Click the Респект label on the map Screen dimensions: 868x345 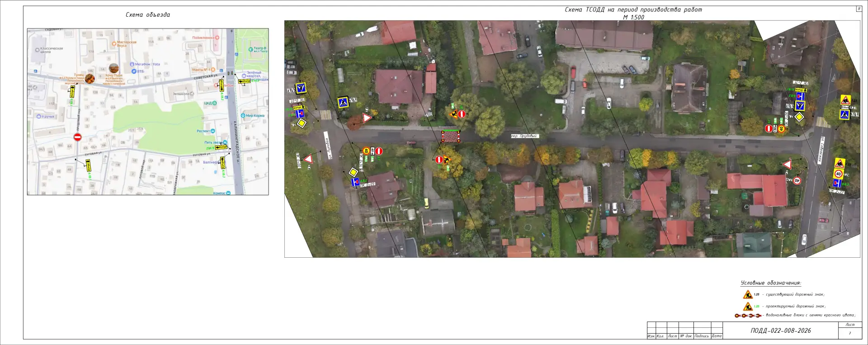[203, 131]
